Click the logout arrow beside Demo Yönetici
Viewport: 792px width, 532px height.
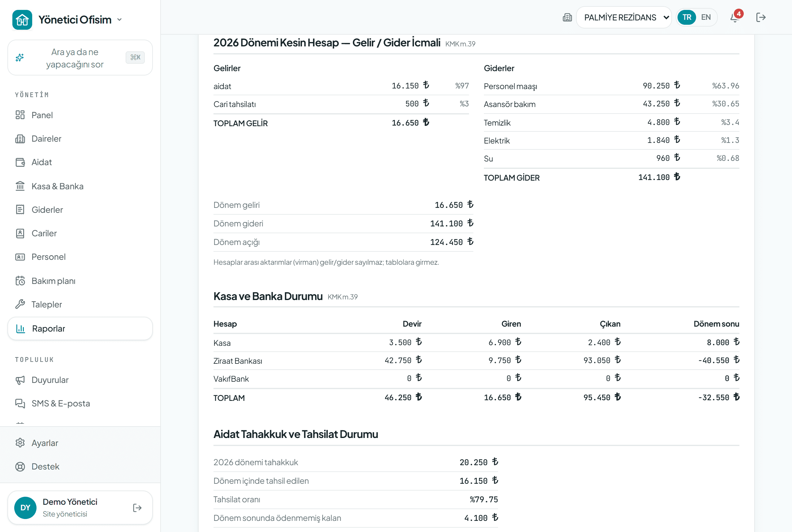(x=137, y=508)
